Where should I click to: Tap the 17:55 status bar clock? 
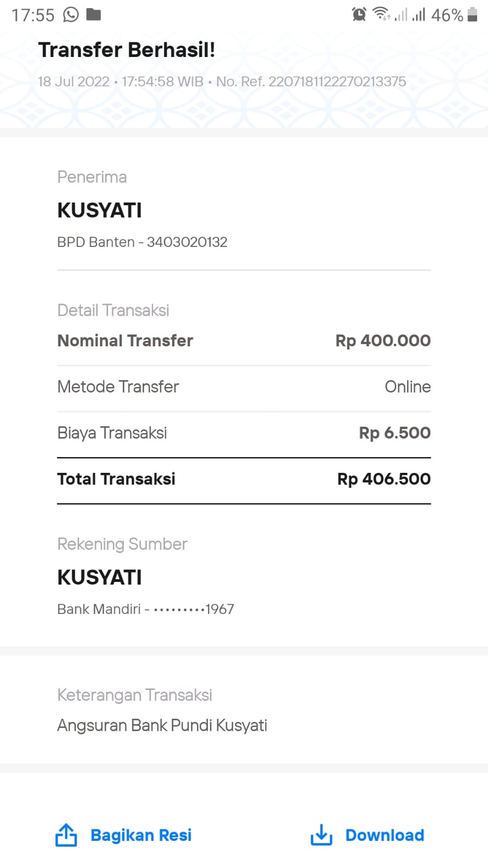point(33,15)
